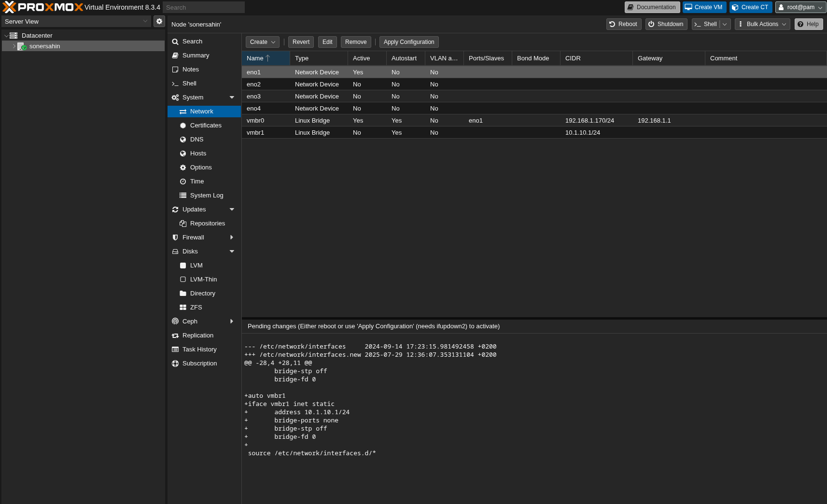Viewport: 827px width, 504px height.
Task: Click Apply Configuration
Action: pos(408,42)
